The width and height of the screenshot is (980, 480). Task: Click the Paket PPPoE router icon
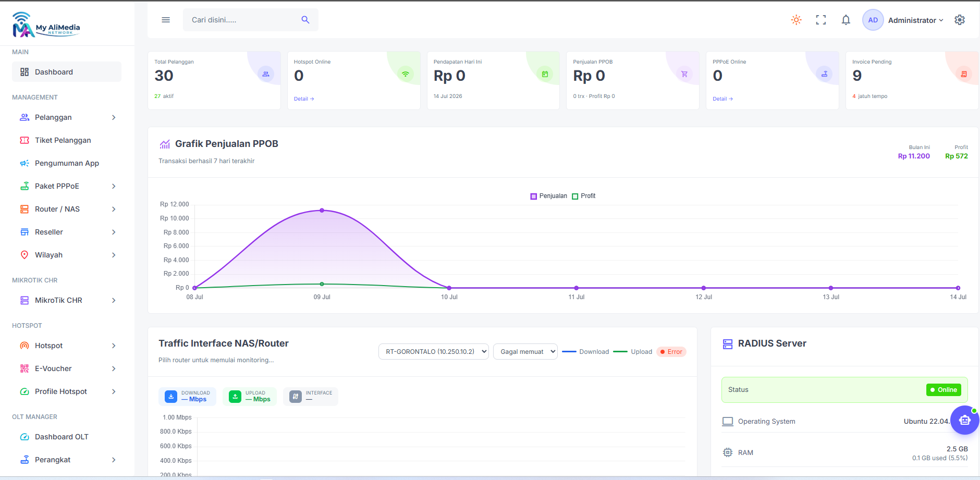pos(24,186)
